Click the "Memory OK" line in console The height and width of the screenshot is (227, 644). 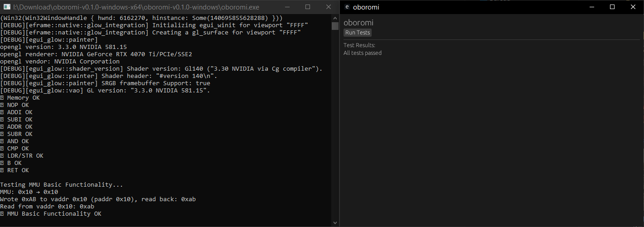point(23,98)
